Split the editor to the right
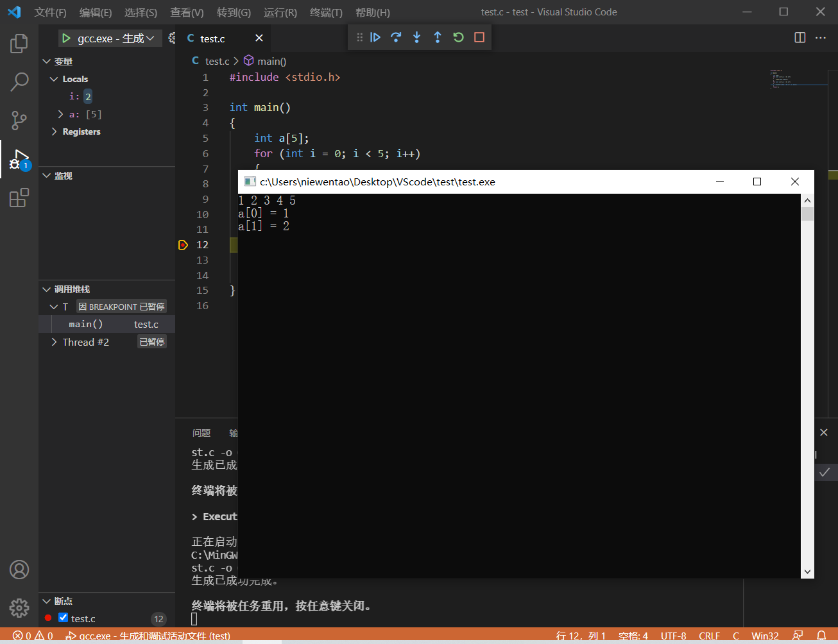Screen dimensions: 838x644 pyautogui.click(x=800, y=38)
